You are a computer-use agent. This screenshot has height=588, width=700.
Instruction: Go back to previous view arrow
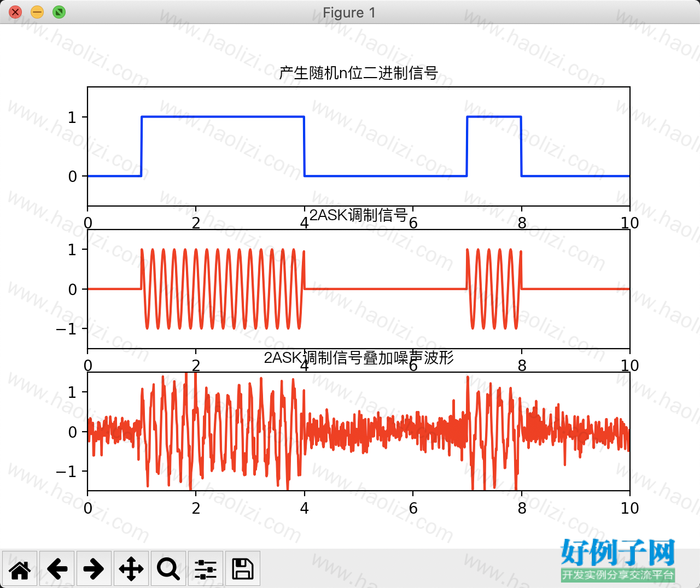click(57, 569)
